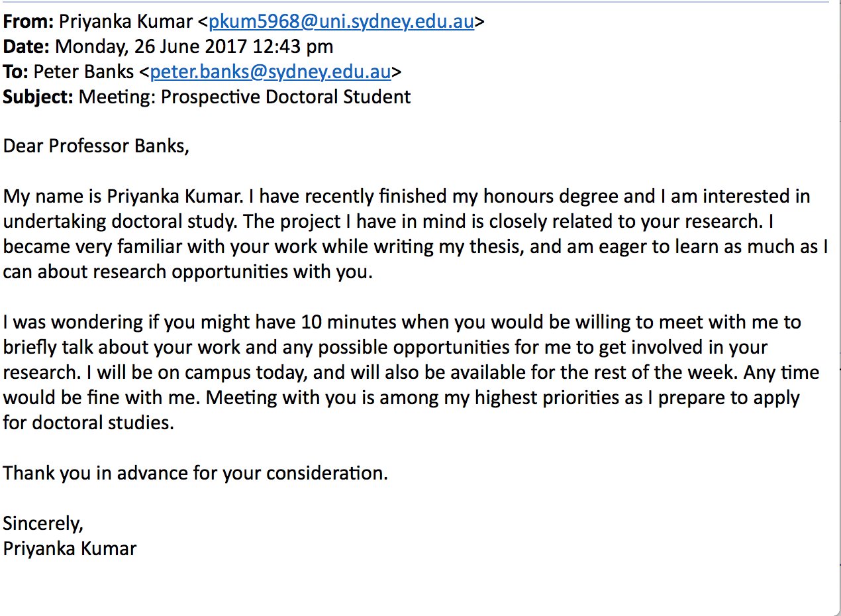Click the bold "Date:" header label
The image size is (841, 616).
(26, 47)
